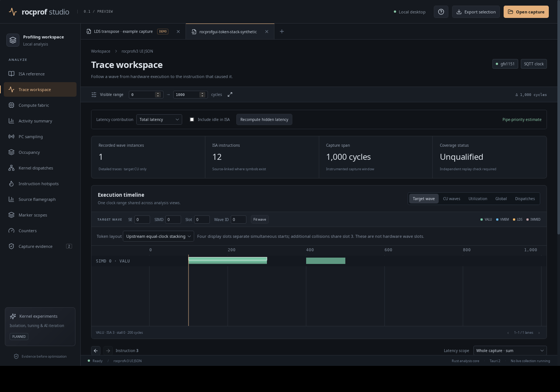Go to next instruction arrow
The width and height of the screenshot is (560, 392).
tap(108, 351)
